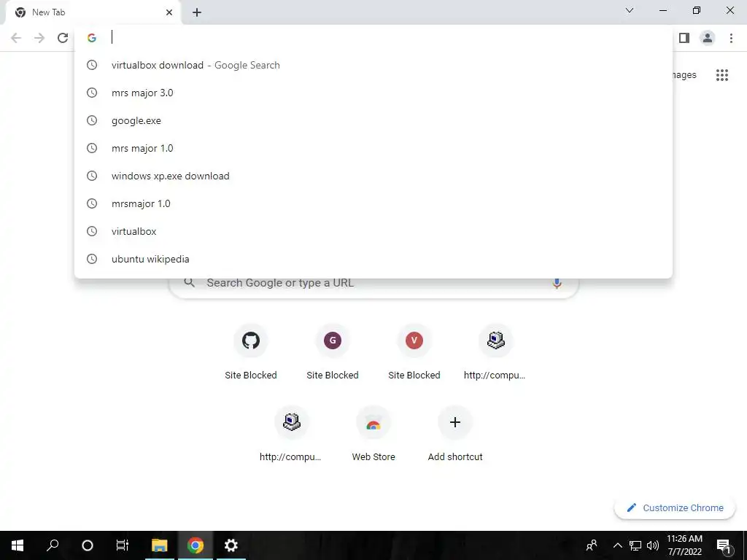Select the virtualbox history suggestion
The image size is (747, 560).
(373, 231)
